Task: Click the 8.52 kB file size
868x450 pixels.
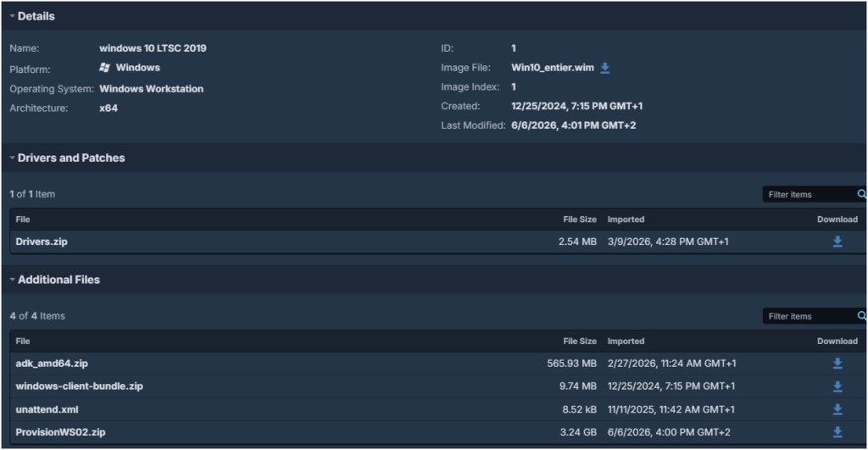Action: click(580, 409)
